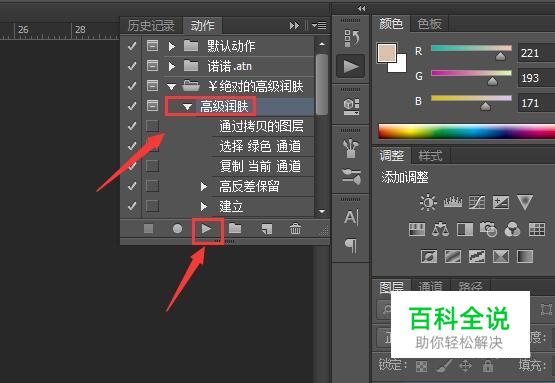Delete action using the trash icon
Viewport: 555px width, 383px height.
pos(295,229)
